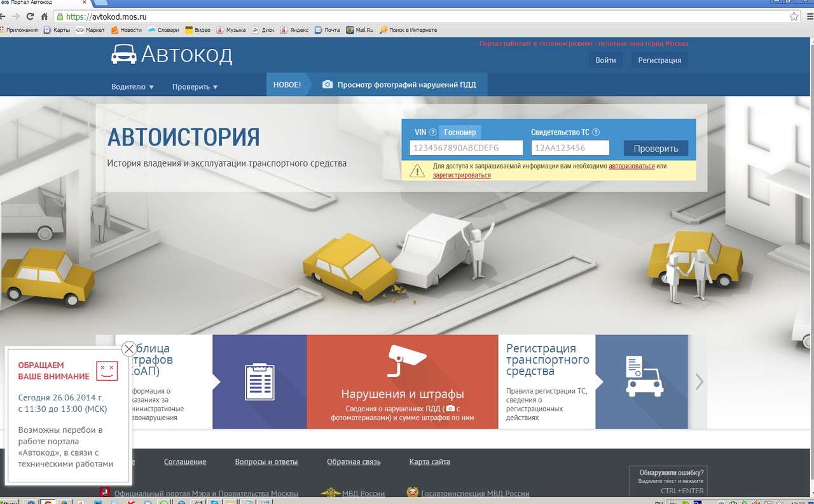The height and width of the screenshot is (504, 814).
Task: Click the Войти button
Action: [x=605, y=60]
